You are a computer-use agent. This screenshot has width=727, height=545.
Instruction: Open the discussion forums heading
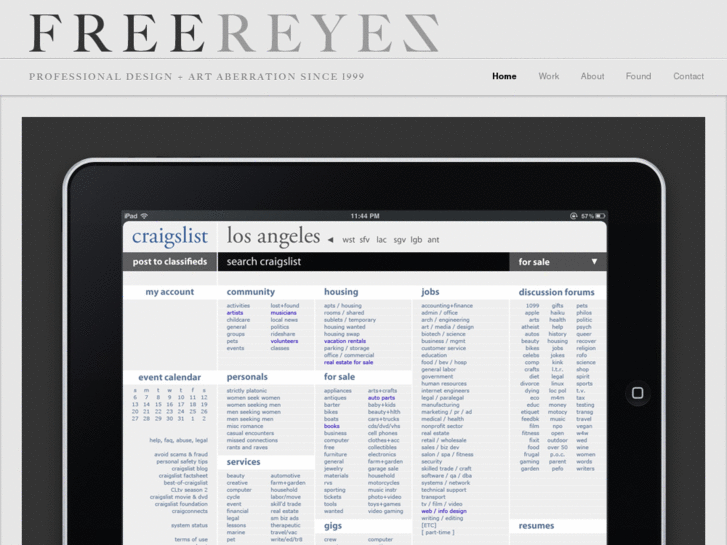coord(556,292)
